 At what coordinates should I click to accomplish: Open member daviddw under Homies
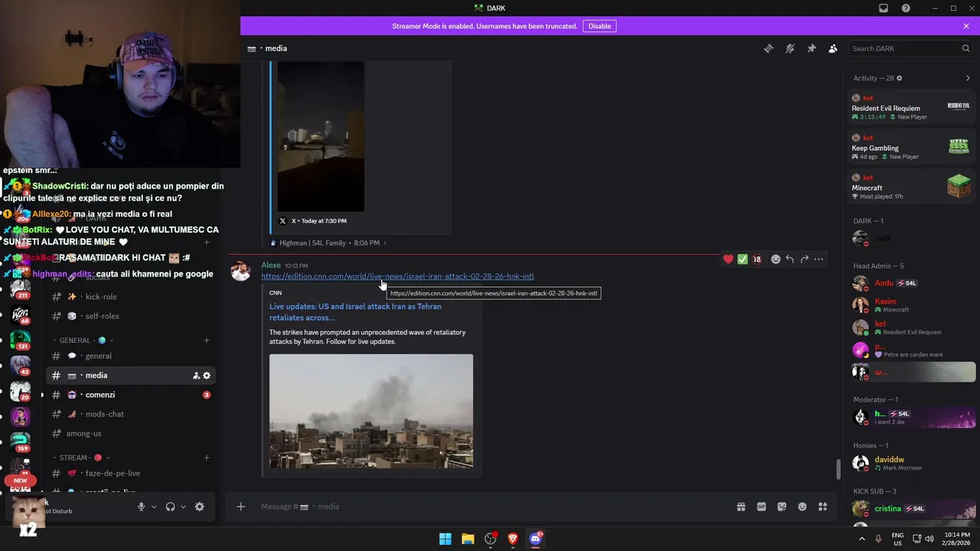(x=911, y=463)
